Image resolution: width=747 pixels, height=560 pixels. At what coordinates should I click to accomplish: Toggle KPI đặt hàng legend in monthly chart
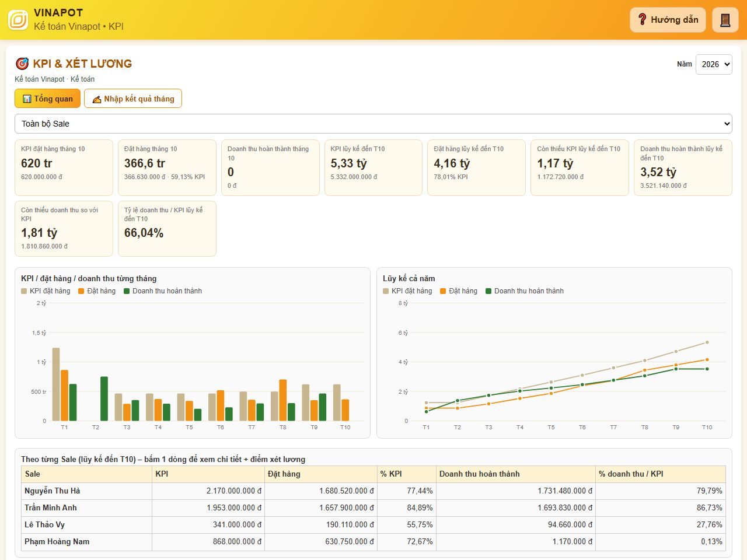[46, 291]
